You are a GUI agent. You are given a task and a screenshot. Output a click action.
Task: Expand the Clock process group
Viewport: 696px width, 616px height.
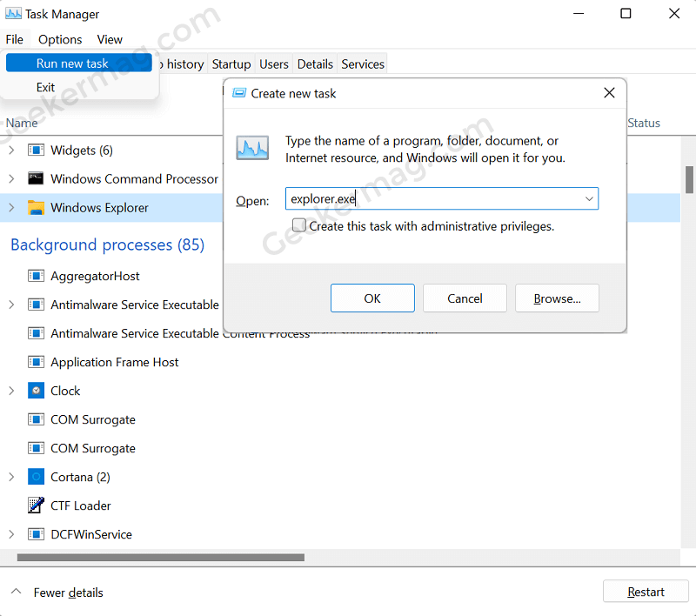tap(11, 391)
